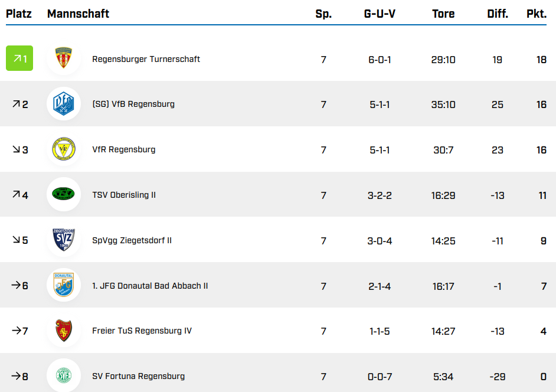The height and width of the screenshot is (392, 556).
Task: Open TSV Oberisling II team page
Action: click(124, 195)
